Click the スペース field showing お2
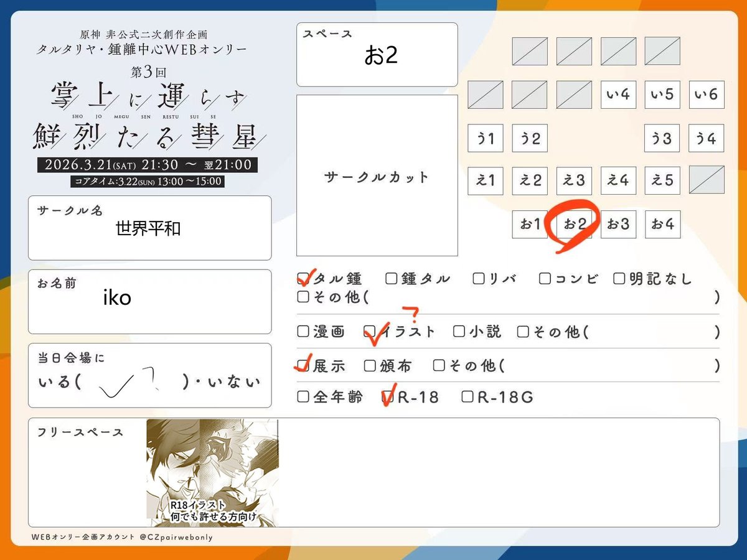The height and width of the screenshot is (560, 747). pos(377,55)
